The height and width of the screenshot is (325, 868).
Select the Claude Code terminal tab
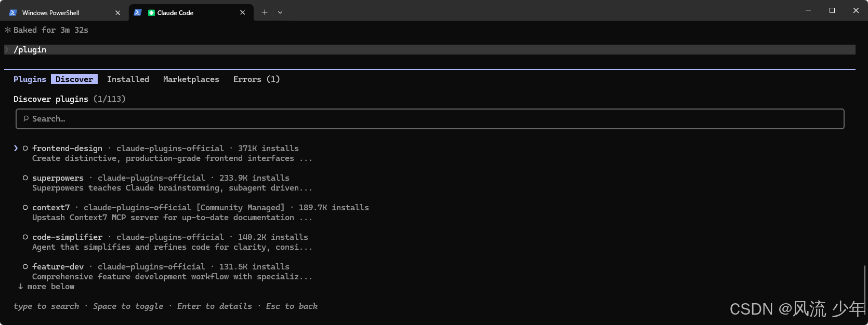coord(191,12)
